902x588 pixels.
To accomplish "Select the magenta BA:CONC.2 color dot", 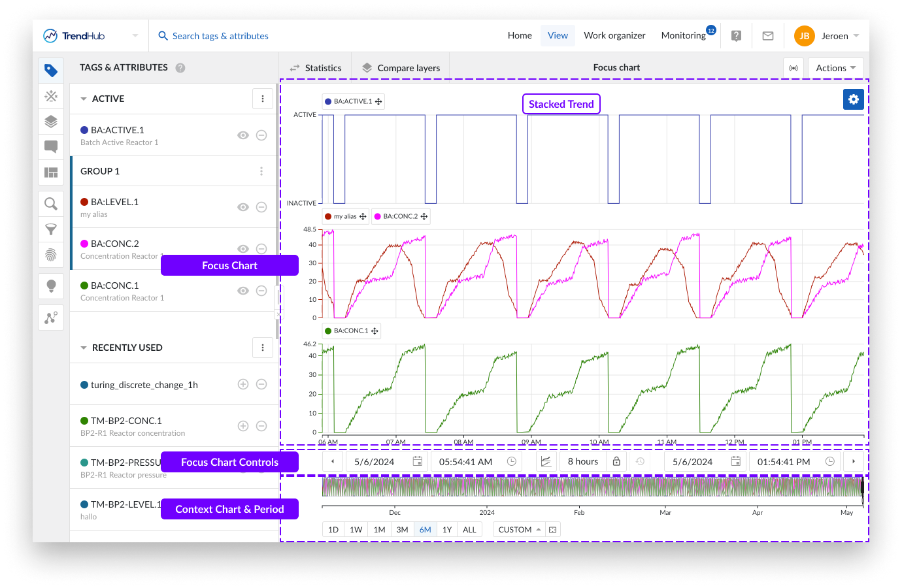I will 84,244.
